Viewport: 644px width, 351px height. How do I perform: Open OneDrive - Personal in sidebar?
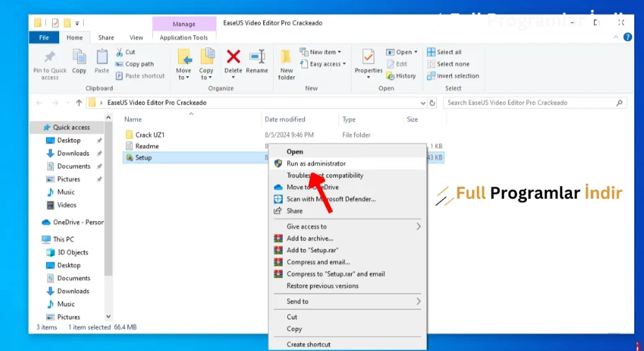point(72,222)
